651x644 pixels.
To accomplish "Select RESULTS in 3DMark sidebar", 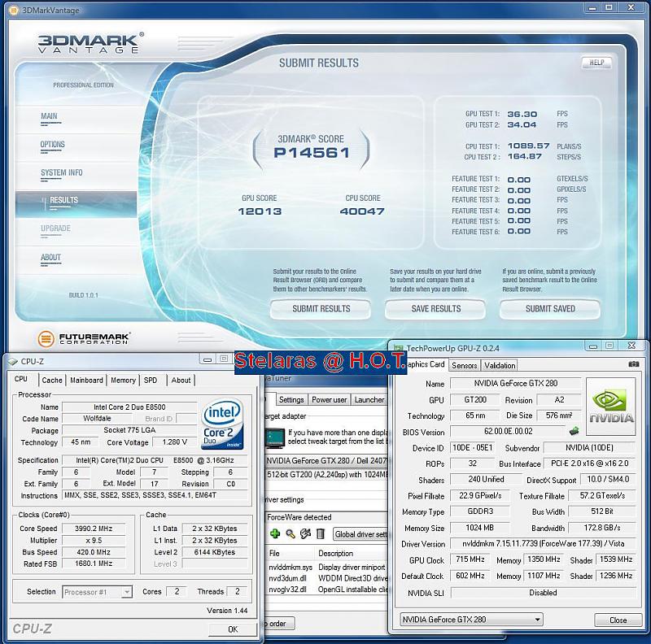I will coord(76,203).
